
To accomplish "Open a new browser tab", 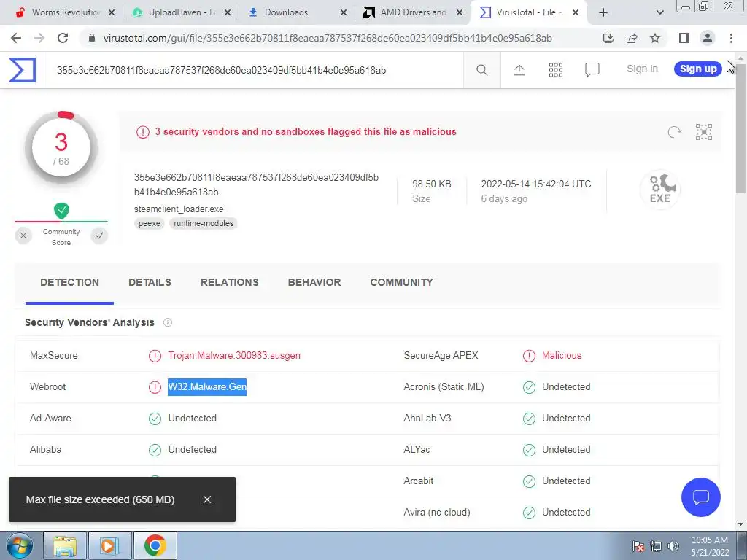I will 603,12.
